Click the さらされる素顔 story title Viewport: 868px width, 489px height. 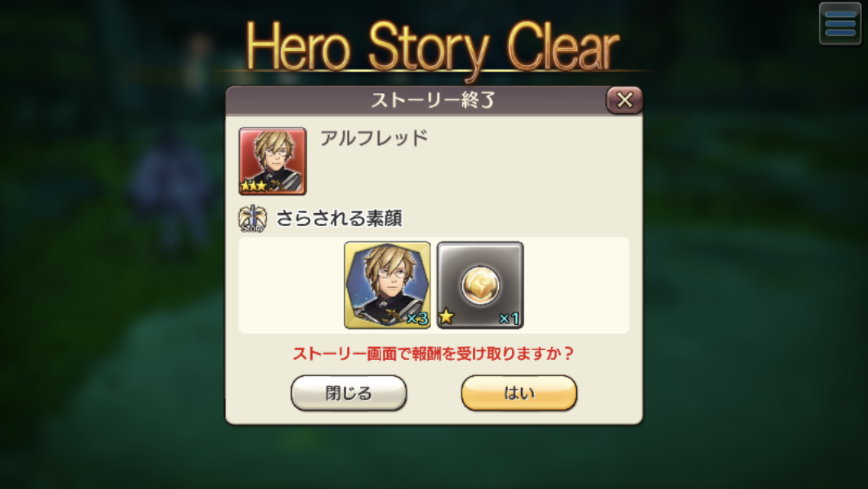click(338, 219)
